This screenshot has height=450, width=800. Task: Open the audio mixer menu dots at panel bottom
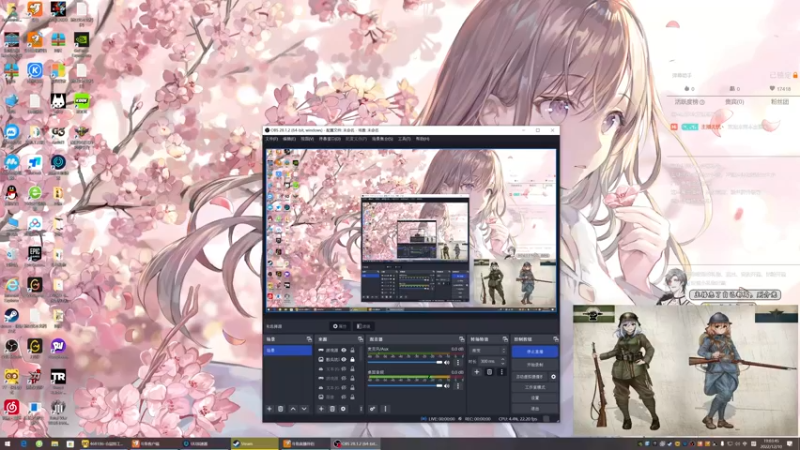click(385, 409)
